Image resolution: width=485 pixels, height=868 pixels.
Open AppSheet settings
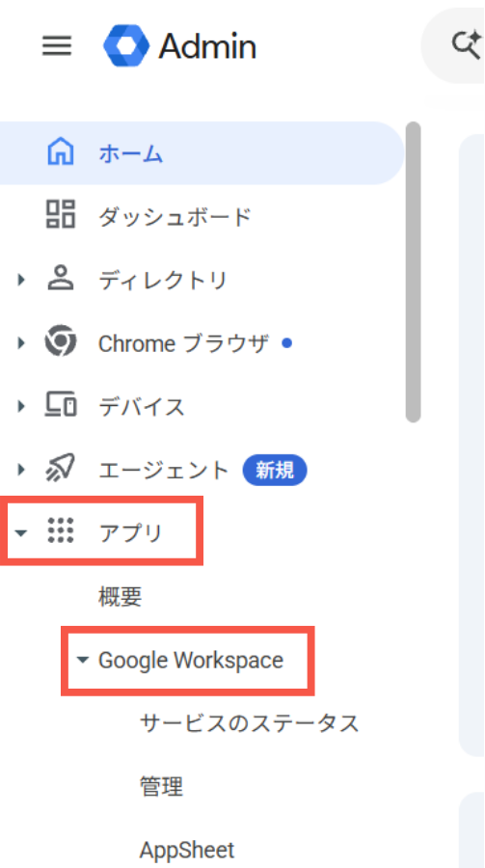click(x=187, y=850)
